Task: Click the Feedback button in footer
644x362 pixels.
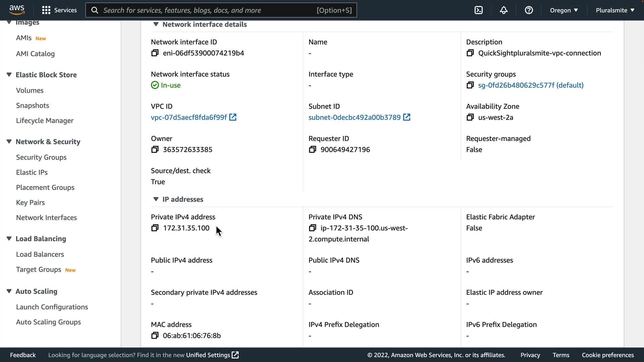Action: (23, 355)
